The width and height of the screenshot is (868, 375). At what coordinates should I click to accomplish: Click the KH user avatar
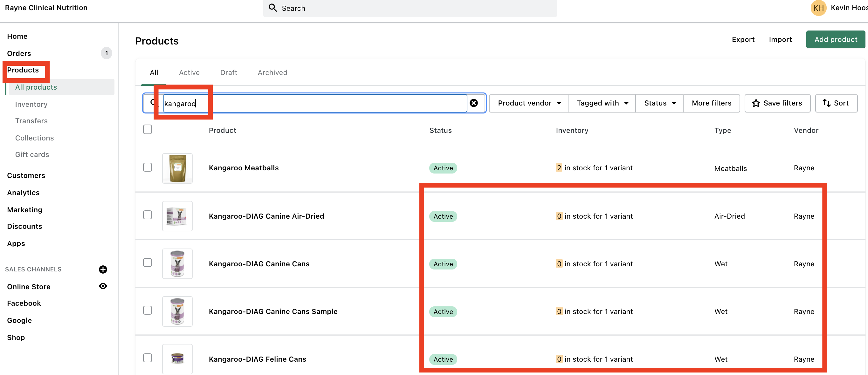tap(818, 8)
